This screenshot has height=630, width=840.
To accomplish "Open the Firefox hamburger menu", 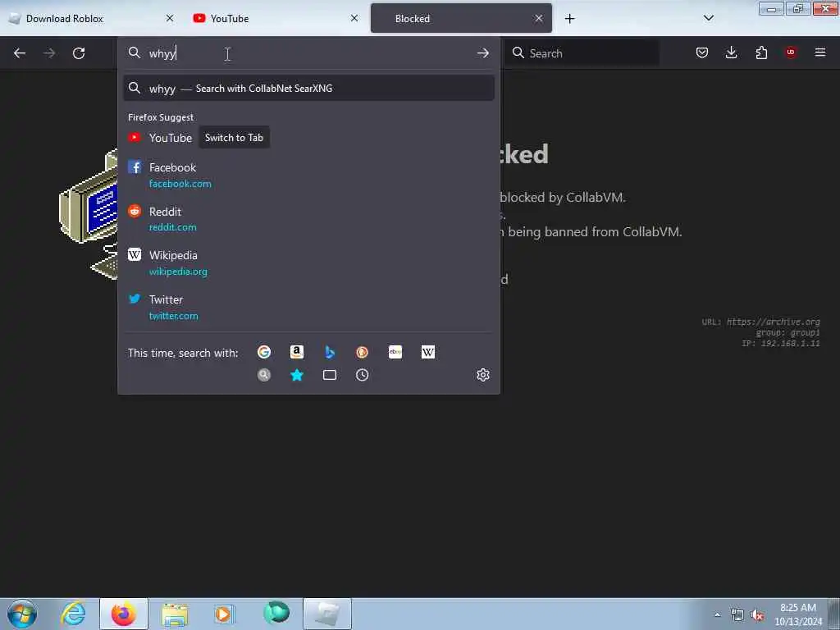I will coord(820,52).
